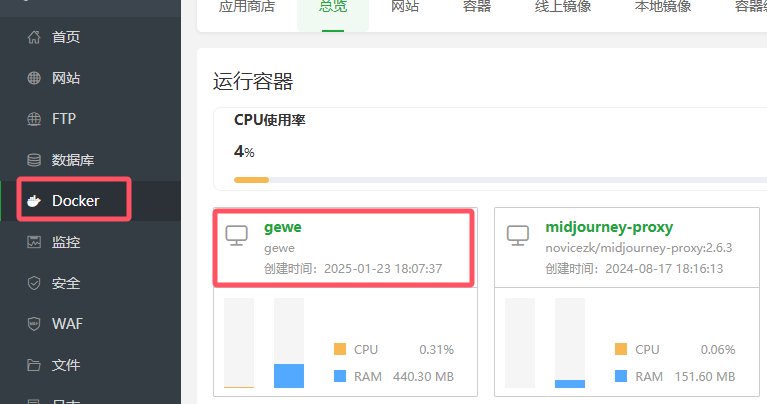
Task: Click the gray gewe image name text
Action: [x=279, y=248]
